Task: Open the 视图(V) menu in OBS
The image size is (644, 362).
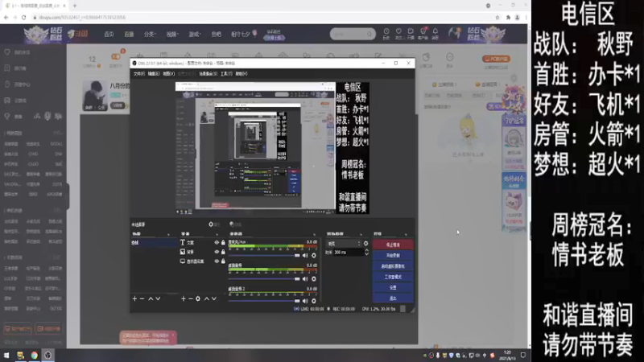Action: click(169, 74)
